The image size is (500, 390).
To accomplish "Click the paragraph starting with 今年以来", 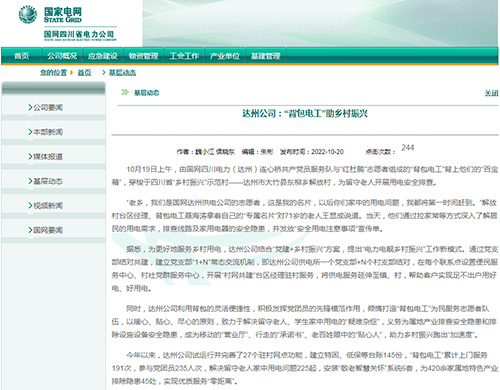I will [305, 368].
